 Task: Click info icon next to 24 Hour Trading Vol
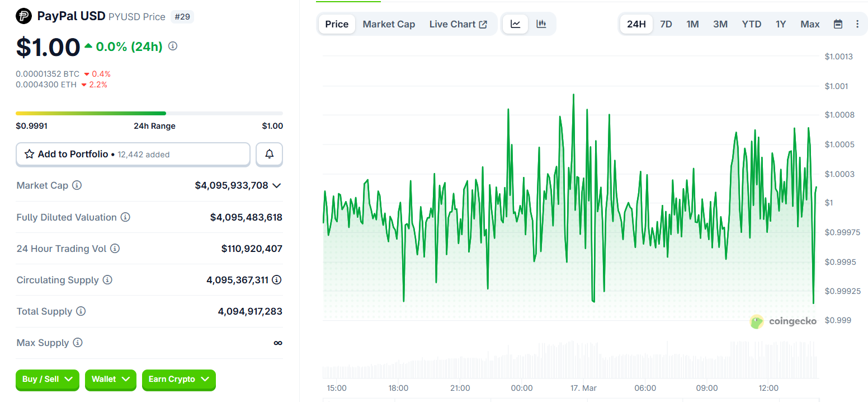pos(115,249)
